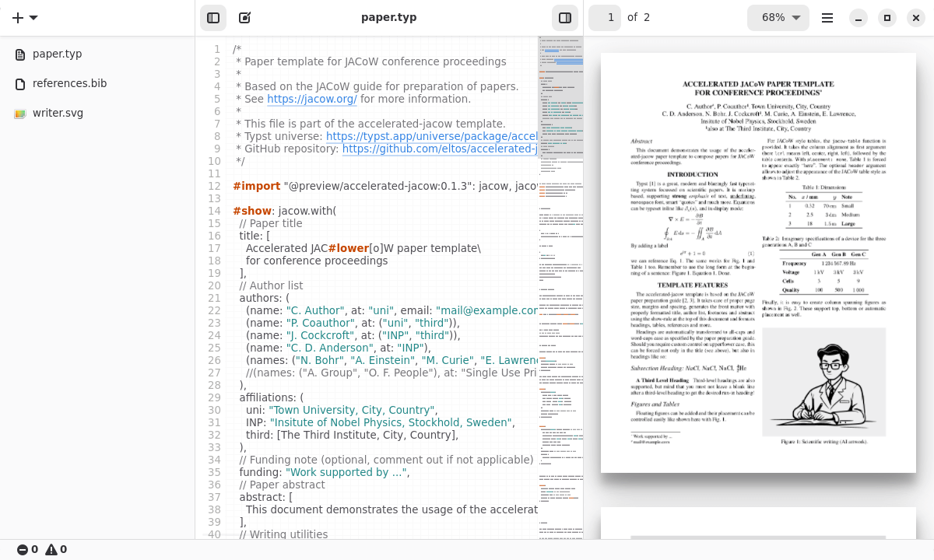This screenshot has height=560, width=934.
Task: Toggle the preview panel on the right
Action: (566, 18)
